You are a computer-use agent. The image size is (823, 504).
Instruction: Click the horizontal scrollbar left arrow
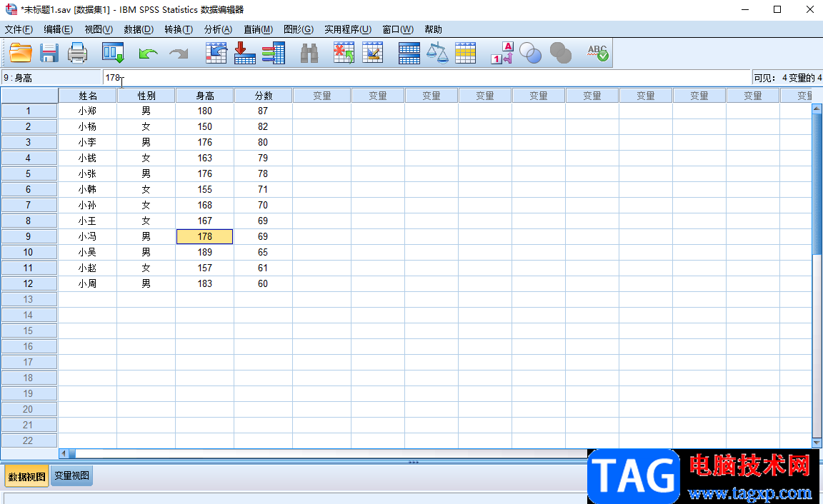(64, 453)
